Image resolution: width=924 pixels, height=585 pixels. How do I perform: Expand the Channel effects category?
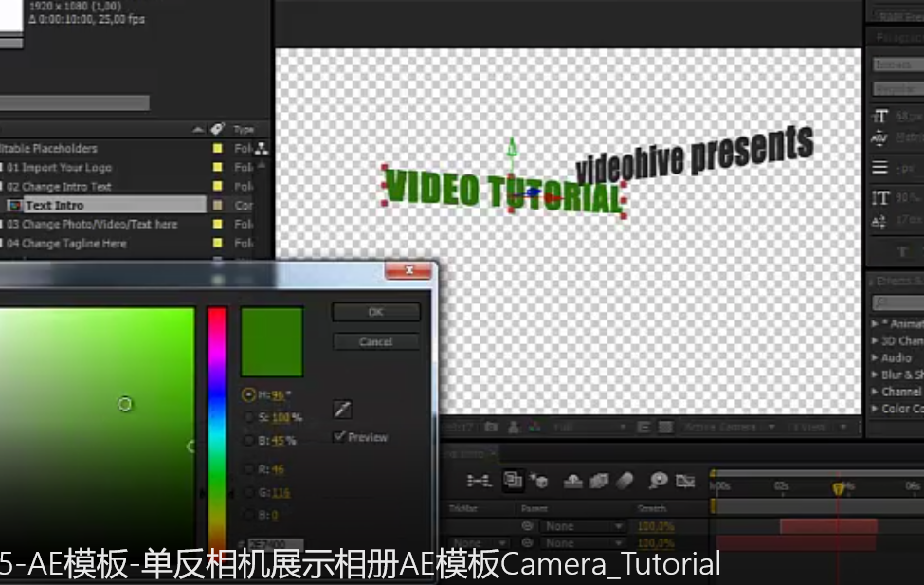pos(875,392)
